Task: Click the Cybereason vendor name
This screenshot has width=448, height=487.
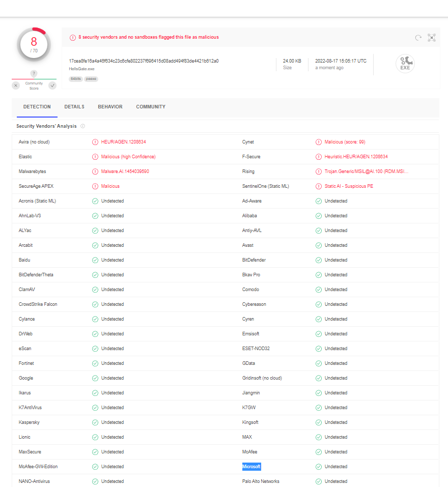Action: [254, 304]
